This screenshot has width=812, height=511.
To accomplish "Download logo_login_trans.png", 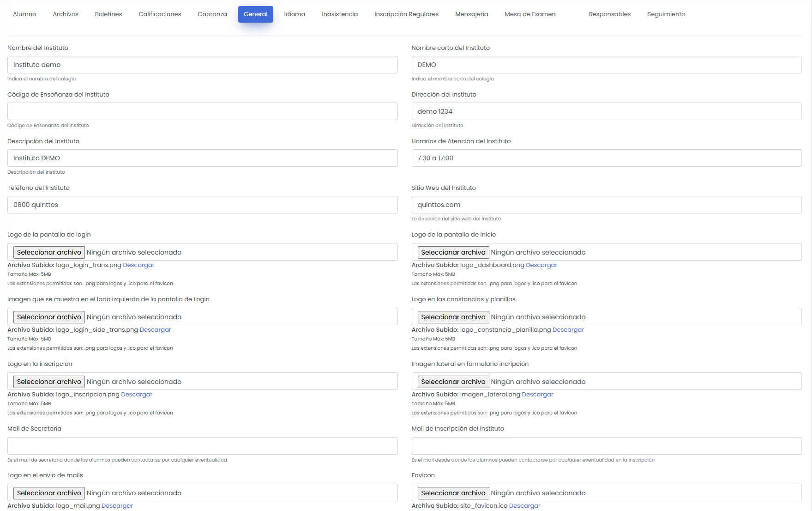I will pyautogui.click(x=138, y=265).
